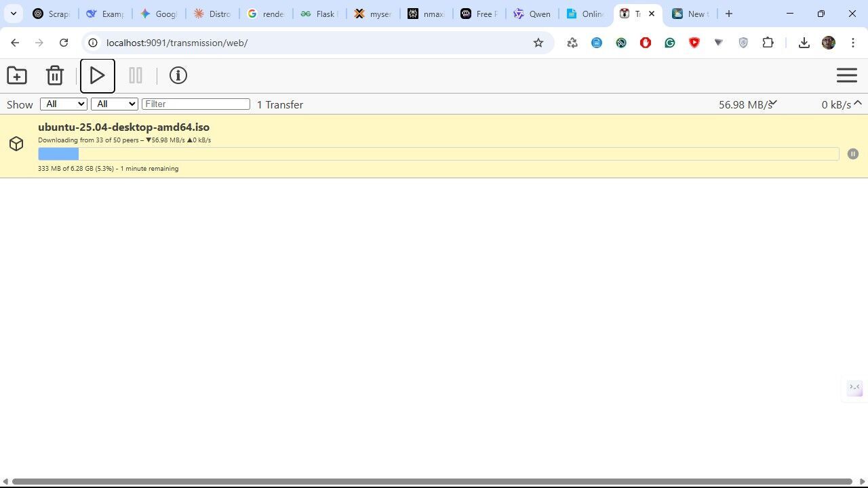Click the torrent Filter text field
This screenshot has width=868, height=488.
(x=195, y=104)
